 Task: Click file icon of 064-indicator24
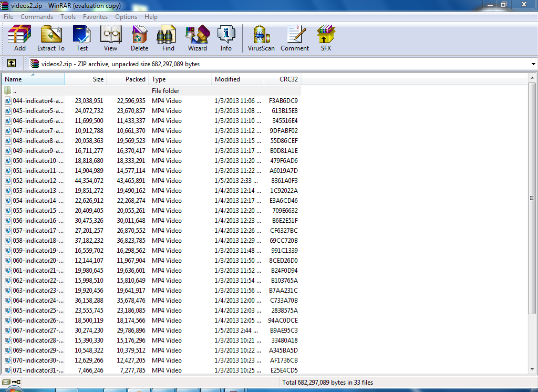point(8,301)
